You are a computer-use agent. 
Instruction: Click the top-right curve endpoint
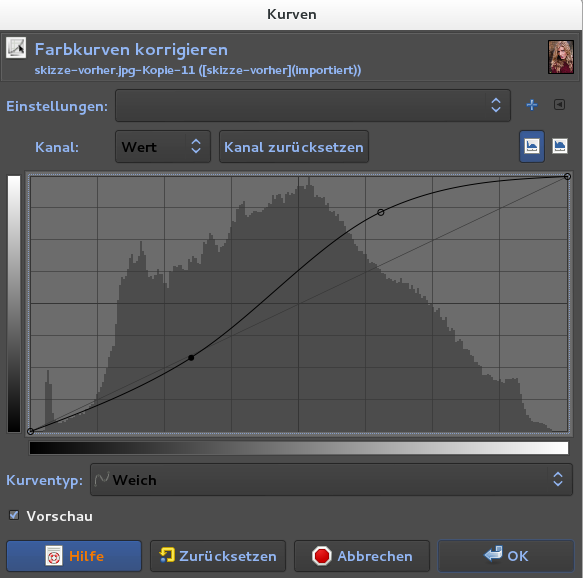(x=567, y=177)
